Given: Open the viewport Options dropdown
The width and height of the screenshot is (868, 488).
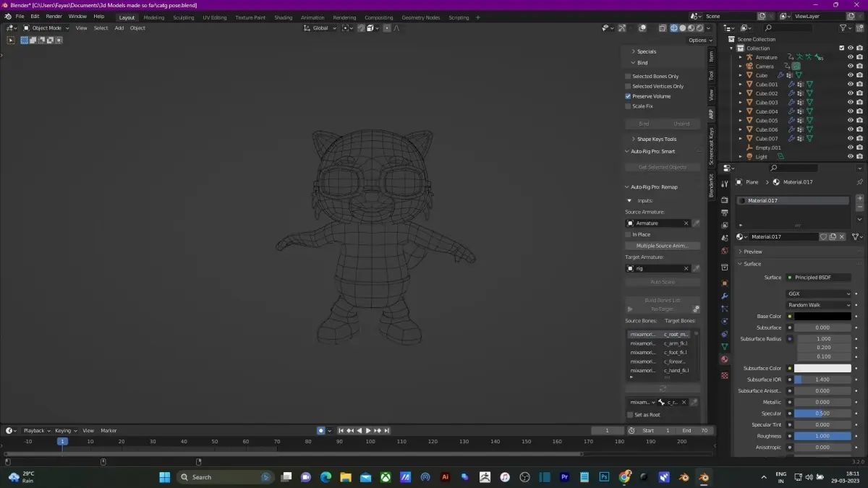Looking at the screenshot, I should tap(699, 40).
